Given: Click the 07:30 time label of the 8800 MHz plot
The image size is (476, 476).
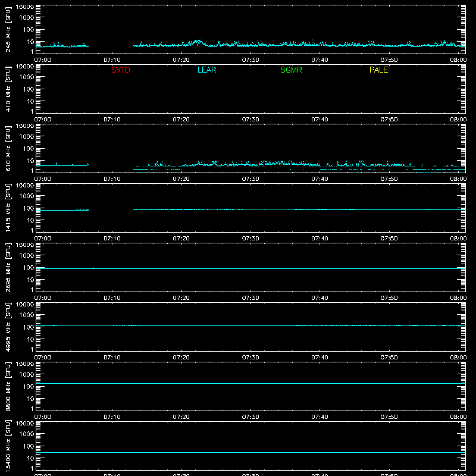Looking at the screenshot, I should (250, 417).
